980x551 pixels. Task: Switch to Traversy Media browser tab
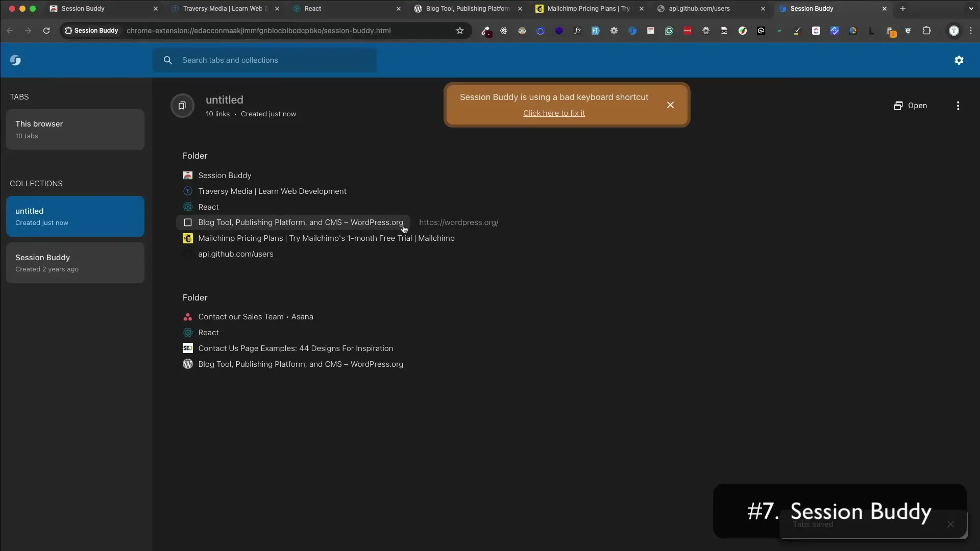tap(226, 9)
